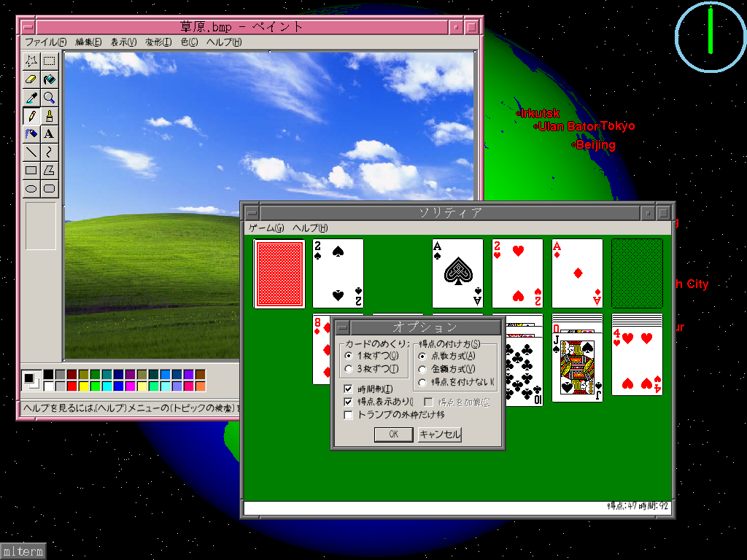Click the empty foundation slot in Solitaire
Image resolution: width=747 pixels, height=560 pixels.
tap(637, 274)
